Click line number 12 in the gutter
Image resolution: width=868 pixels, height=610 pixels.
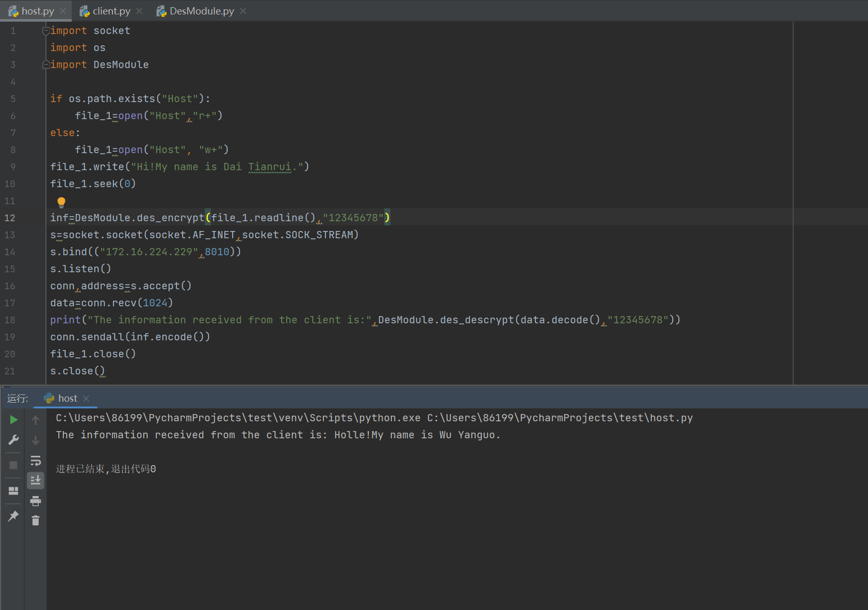coord(10,218)
